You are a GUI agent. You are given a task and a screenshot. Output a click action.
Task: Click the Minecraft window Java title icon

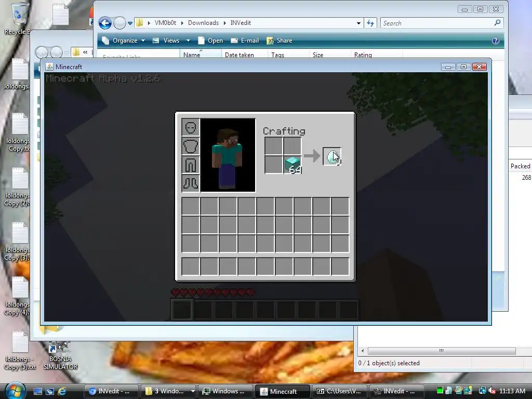[x=49, y=66]
